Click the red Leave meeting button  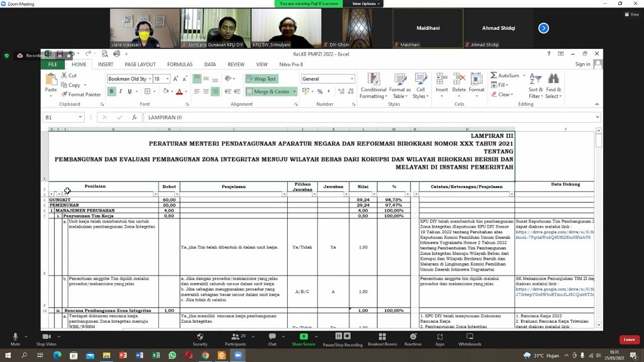point(629,340)
